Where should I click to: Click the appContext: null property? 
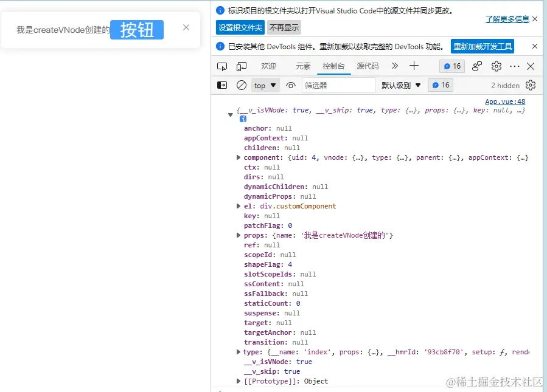click(276, 138)
